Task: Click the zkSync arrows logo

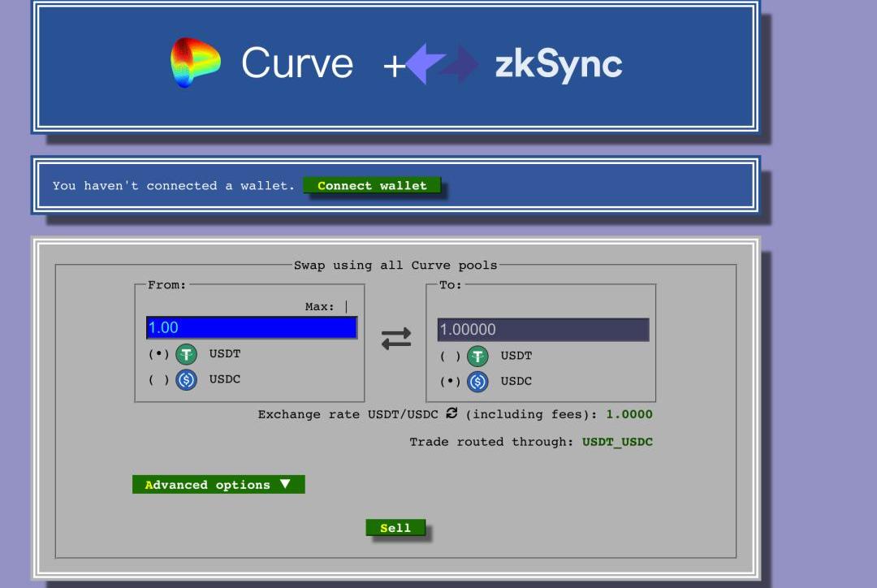Action: coord(443,64)
